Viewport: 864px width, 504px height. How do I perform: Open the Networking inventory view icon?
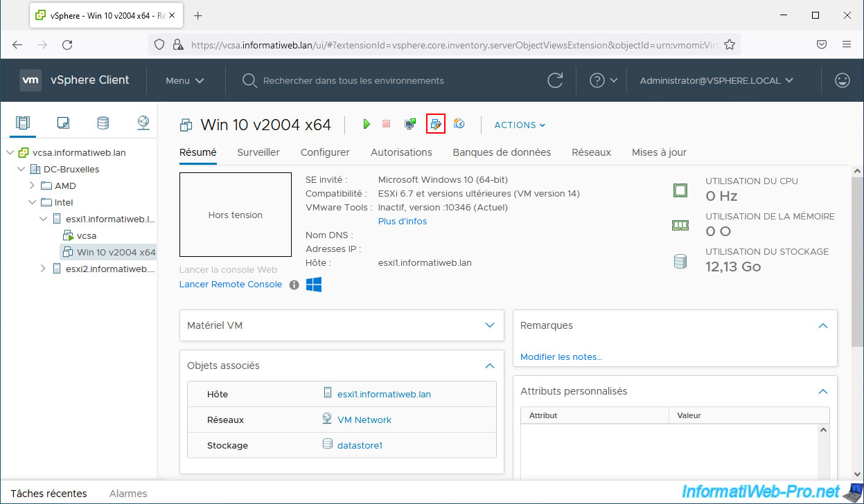[143, 123]
